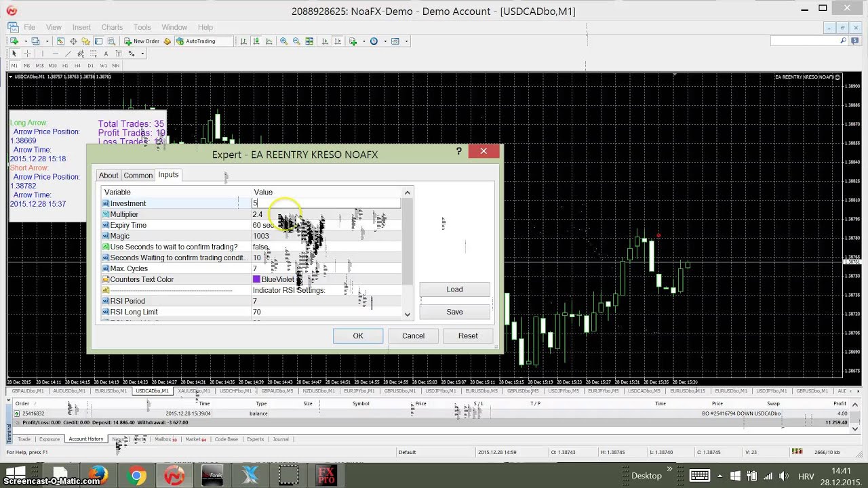Open the Templates toolbar icon

(395, 41)
